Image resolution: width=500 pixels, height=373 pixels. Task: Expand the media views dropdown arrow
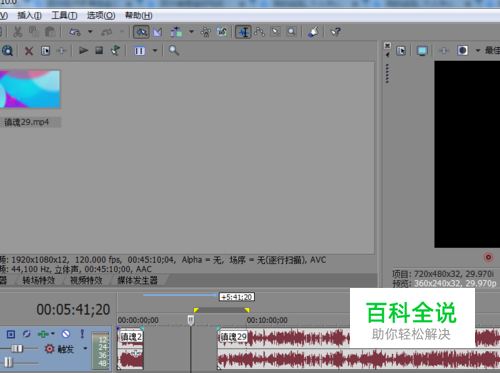pos(155,51)
